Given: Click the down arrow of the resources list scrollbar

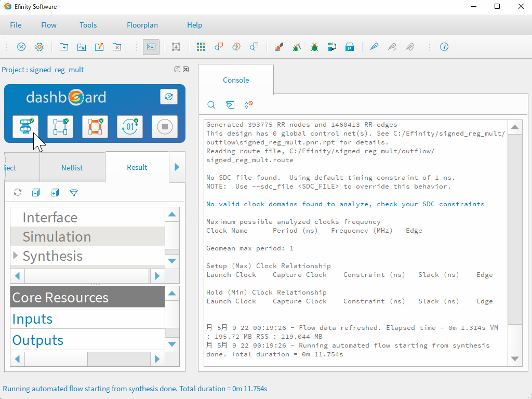Looking at the screenshot, I should pos(172,344).
